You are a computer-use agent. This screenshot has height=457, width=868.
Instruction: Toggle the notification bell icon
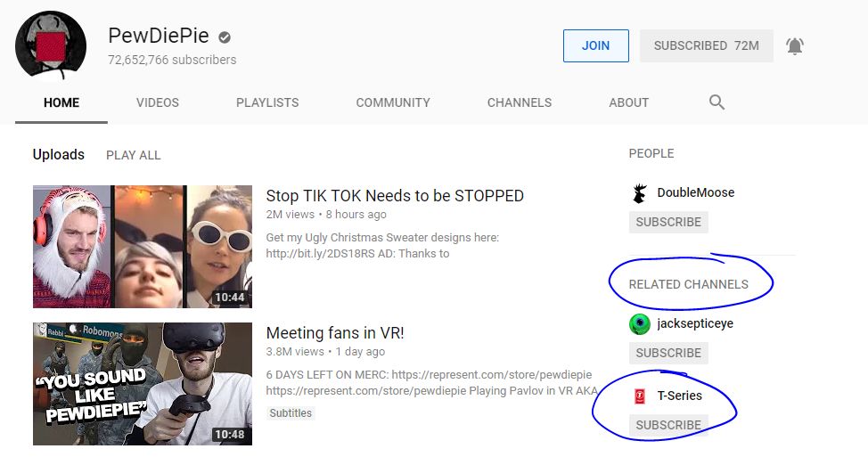795,46
